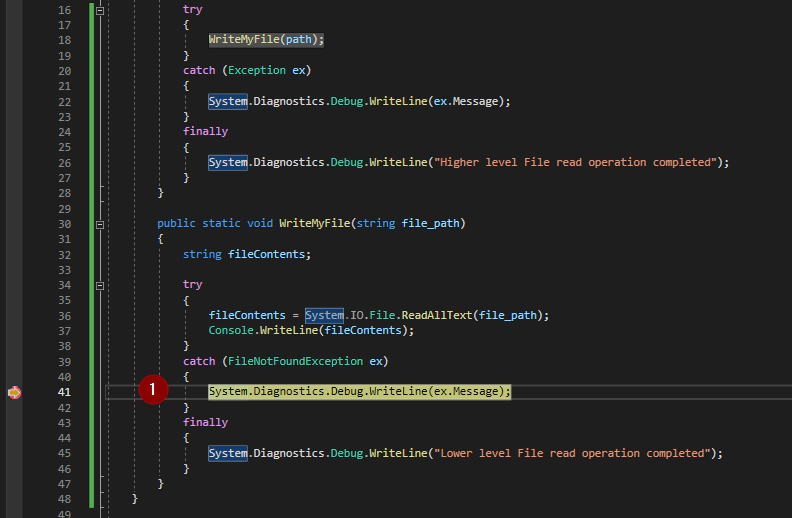The image size is (792, 518).
Task: Click the "Higher level File read operation completed" string
Action: [576, 162]
